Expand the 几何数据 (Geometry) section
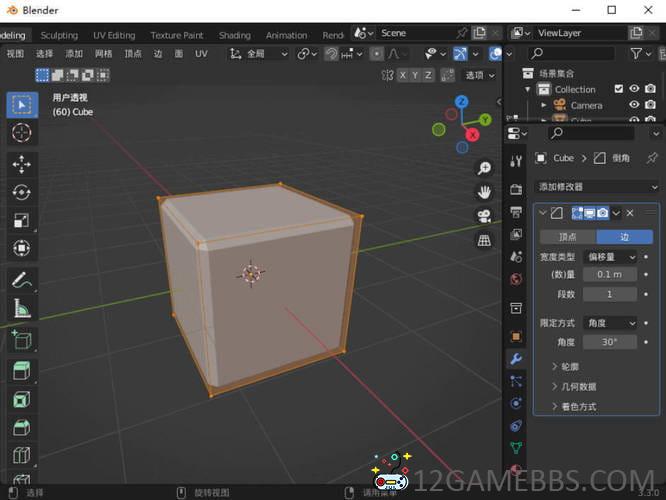The height and width of the screenshot is (500, 666). point(578,386)
